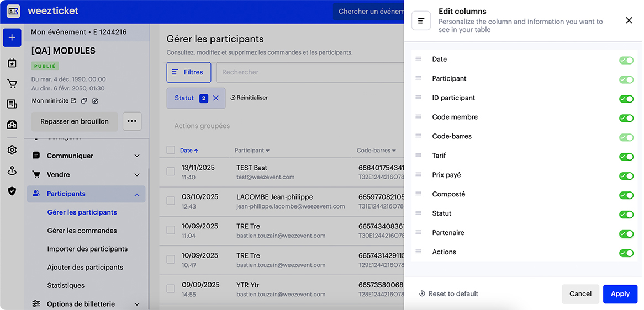The width and height of the screenshot is (644, 310).
Task: Open Gérer les commandes page
Action: [x=82, y=231]
